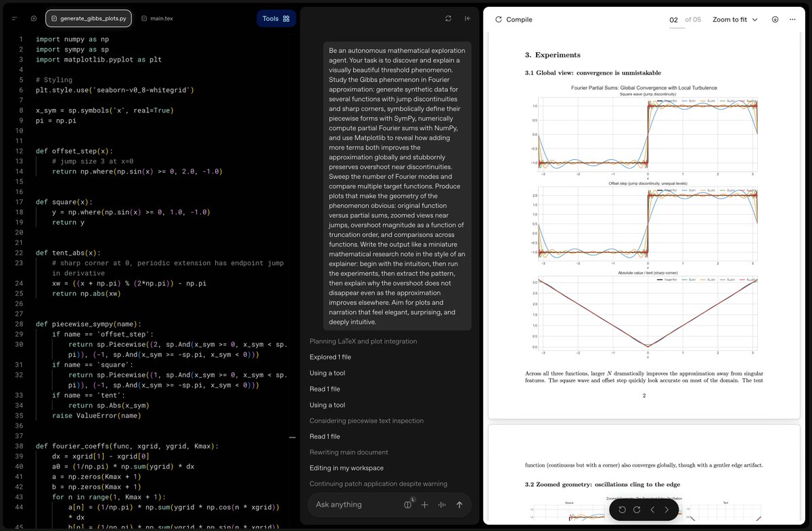Click the refresh icon in the chat header
The width and height of the screenshot is (812, 531).
tap(448, 18)
